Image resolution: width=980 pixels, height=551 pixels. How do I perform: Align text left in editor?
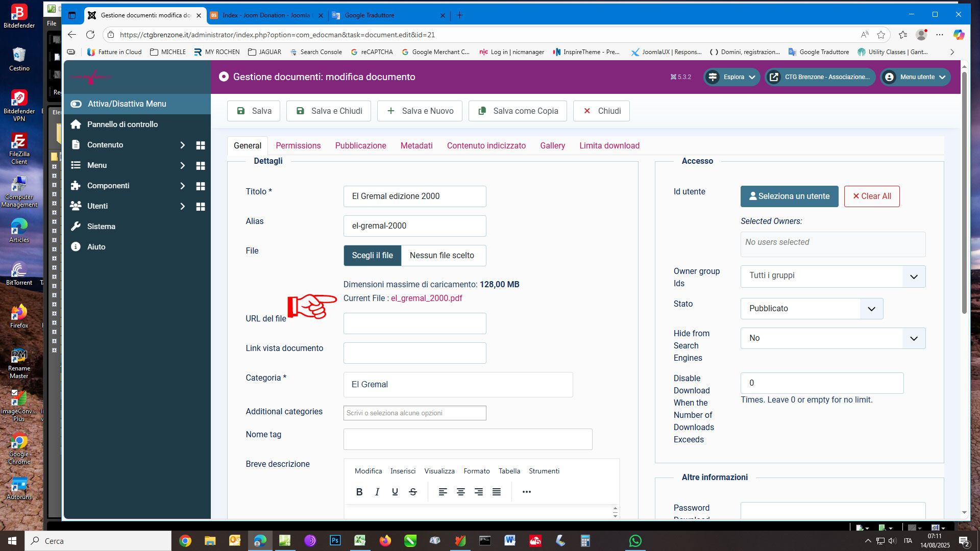click(x=443, y=492)
